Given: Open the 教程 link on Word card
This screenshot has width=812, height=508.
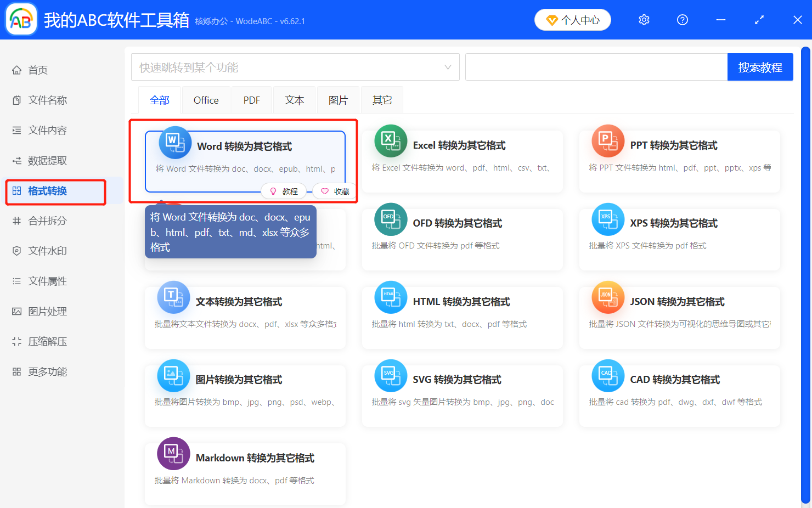Looking at the screenshot, I should tap(284, 191).
